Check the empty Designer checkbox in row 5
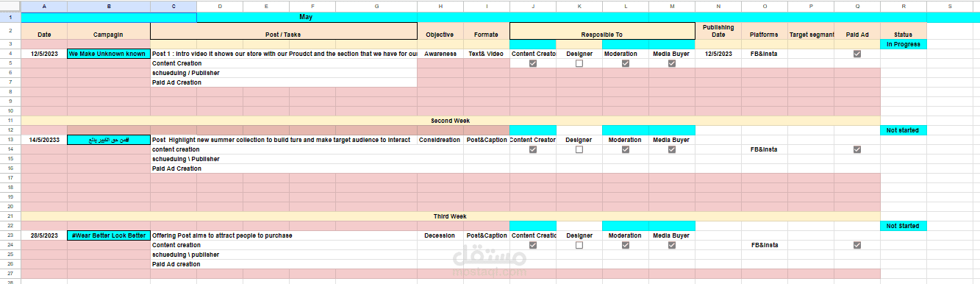980x284 pixels. click(x=579, y=63)
